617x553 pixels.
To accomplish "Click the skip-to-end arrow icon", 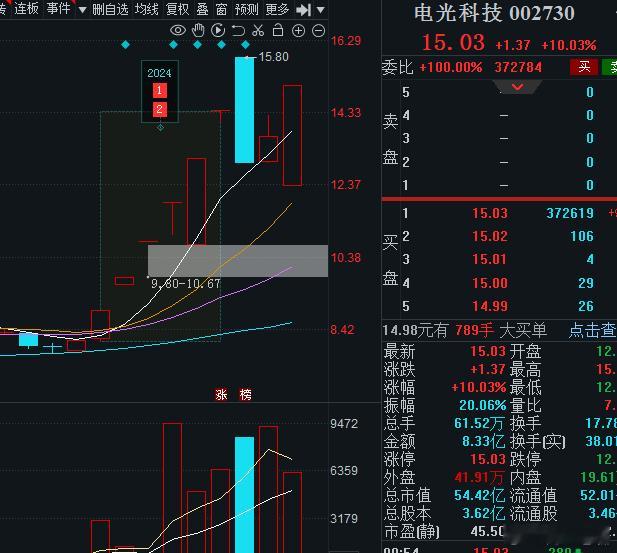I will coord(304,10).
